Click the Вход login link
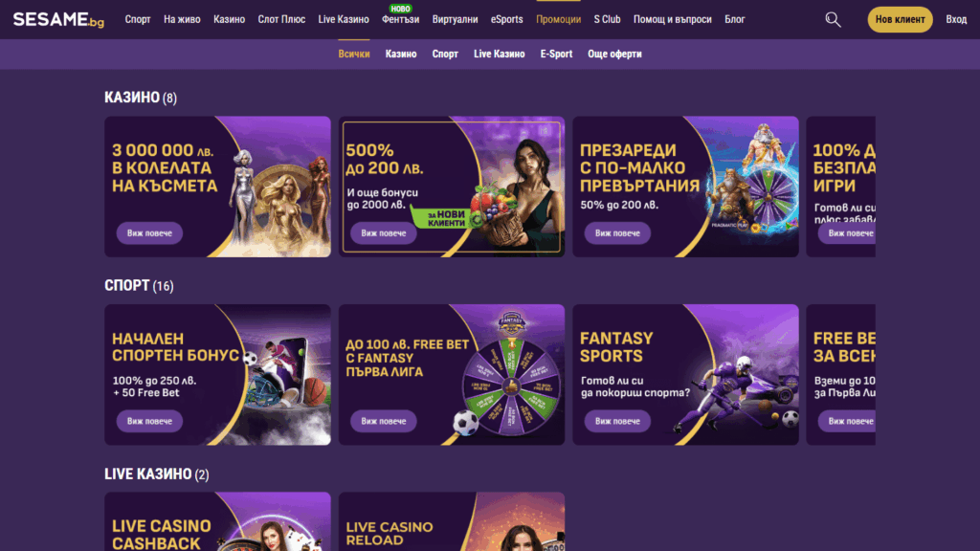Image resolution: width=980 pixels, height=551 pixels. click(x=956, y=19)
